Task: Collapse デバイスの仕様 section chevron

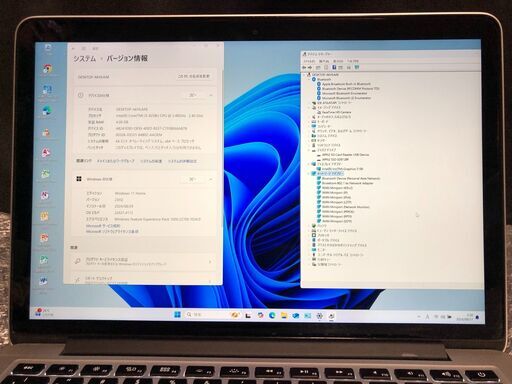Action: click(211, 95)
